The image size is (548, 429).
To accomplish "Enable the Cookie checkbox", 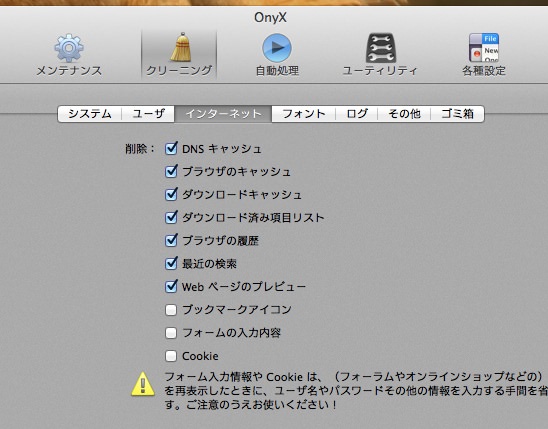I will tap(171, 356).
